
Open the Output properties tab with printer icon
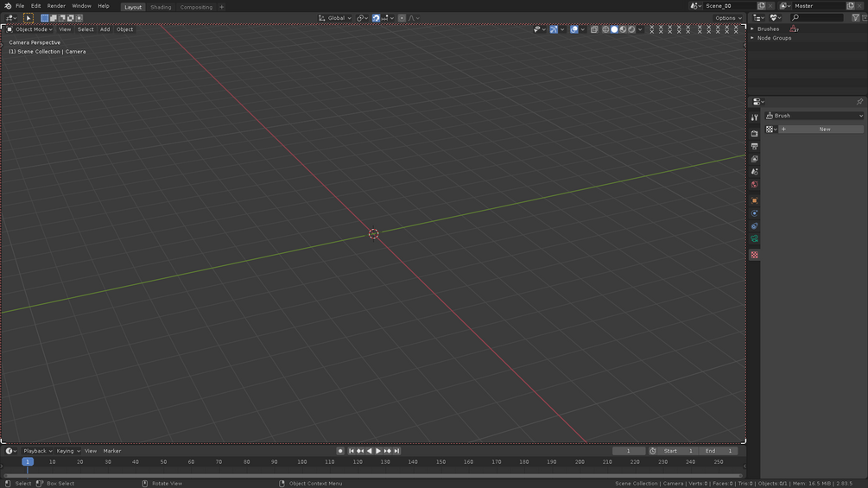pyautogui.click(x=754, y=146)
